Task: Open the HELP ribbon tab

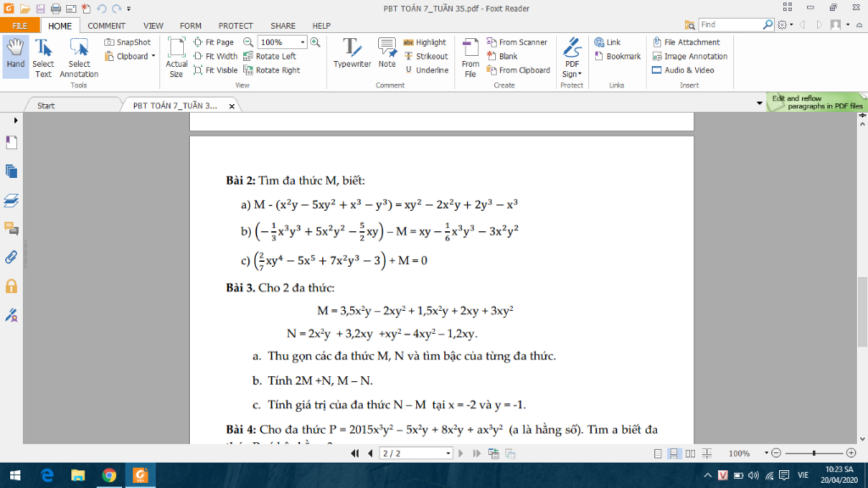Action: [x=321, y=25]
